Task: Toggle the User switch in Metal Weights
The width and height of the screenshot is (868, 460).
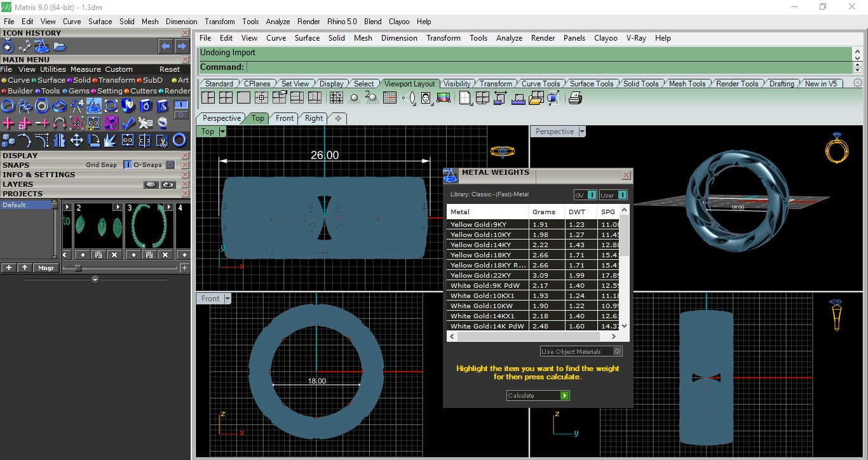Action: click(622, 195)
